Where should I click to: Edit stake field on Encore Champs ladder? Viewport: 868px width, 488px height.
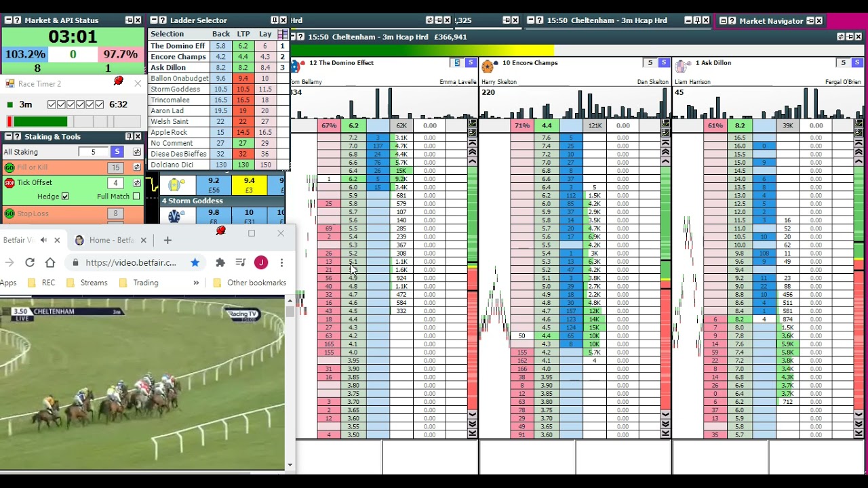(650, 63)
